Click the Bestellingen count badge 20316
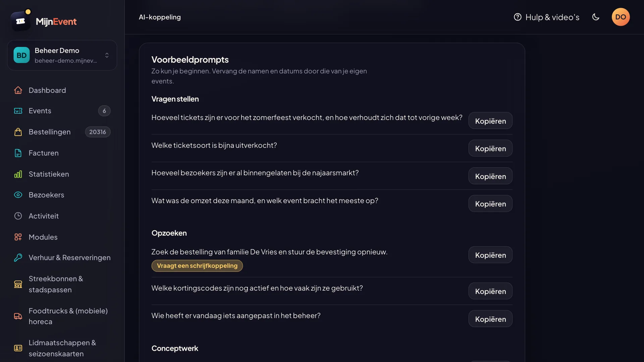This screenshot has width=644, height=362. point(98,132)
